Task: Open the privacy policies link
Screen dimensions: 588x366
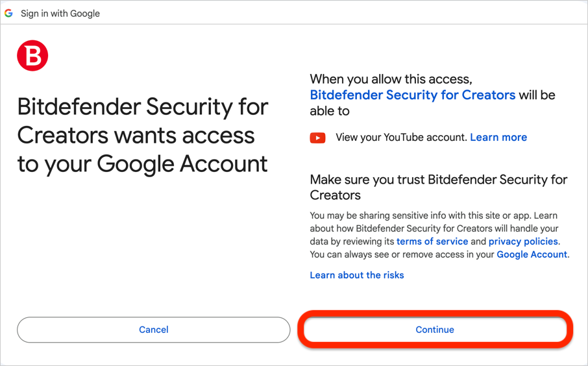Action: pyautogui.click(x=523, y=241)
